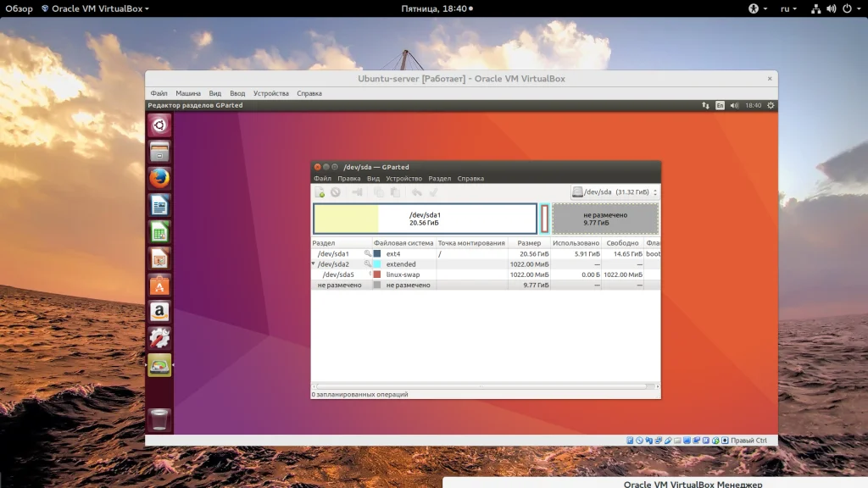Launch Ubuntu Software Center from the dock
Screen dimensions: 868x488
click(159, 286)
